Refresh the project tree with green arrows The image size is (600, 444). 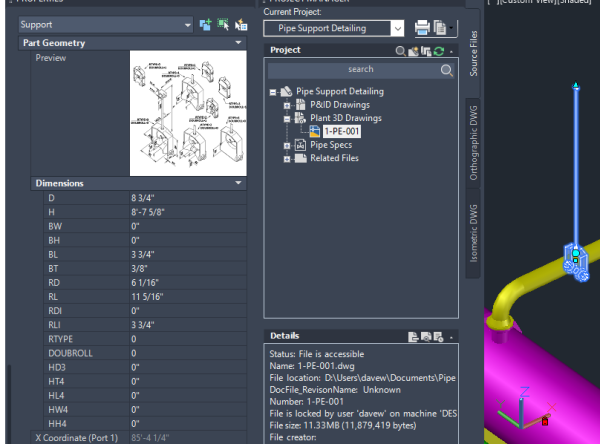coord(439,51)
